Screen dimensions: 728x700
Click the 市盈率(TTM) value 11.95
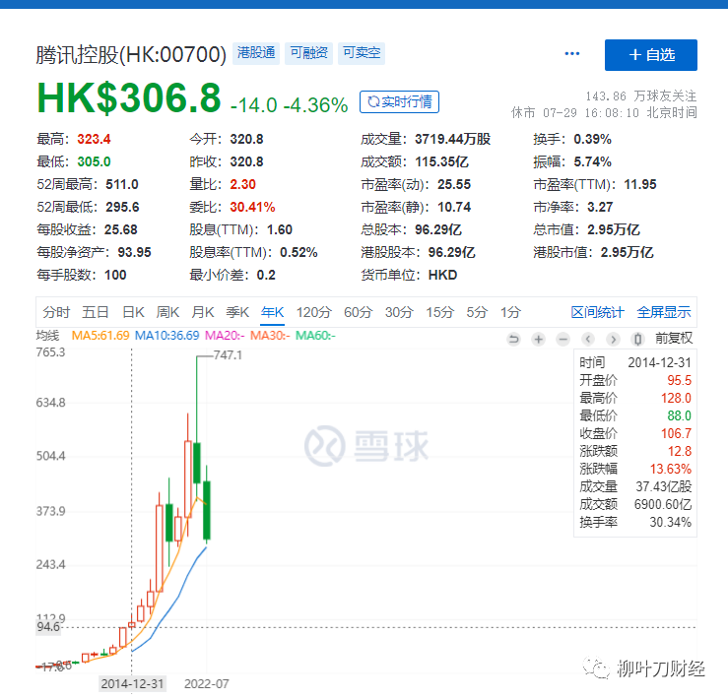pos(639,185)
